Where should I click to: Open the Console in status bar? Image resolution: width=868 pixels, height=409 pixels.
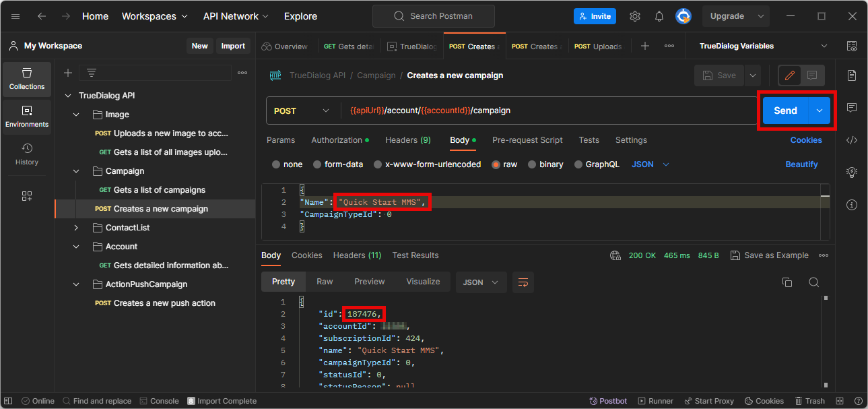coord(159,401)
